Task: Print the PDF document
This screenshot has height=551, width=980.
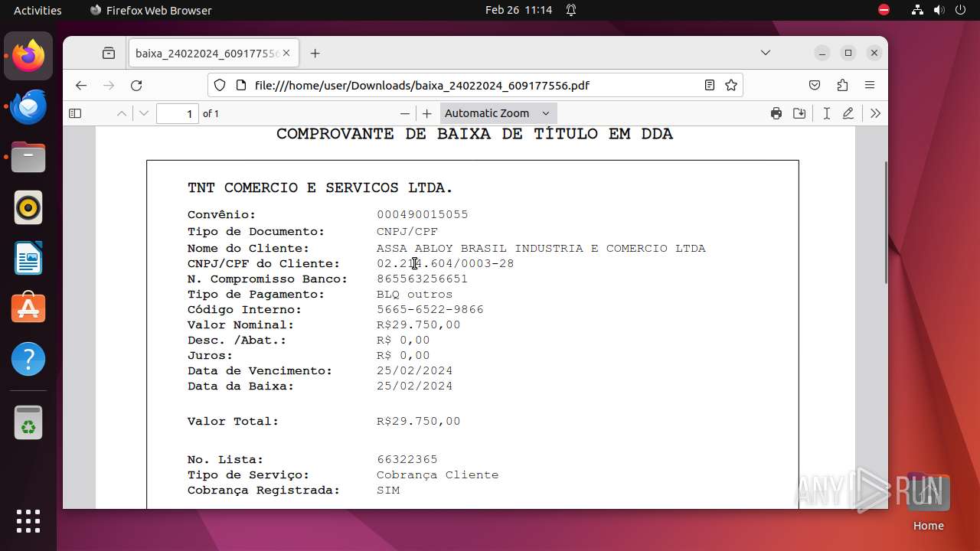Action: pyautogui.click(x=776, y=113)
